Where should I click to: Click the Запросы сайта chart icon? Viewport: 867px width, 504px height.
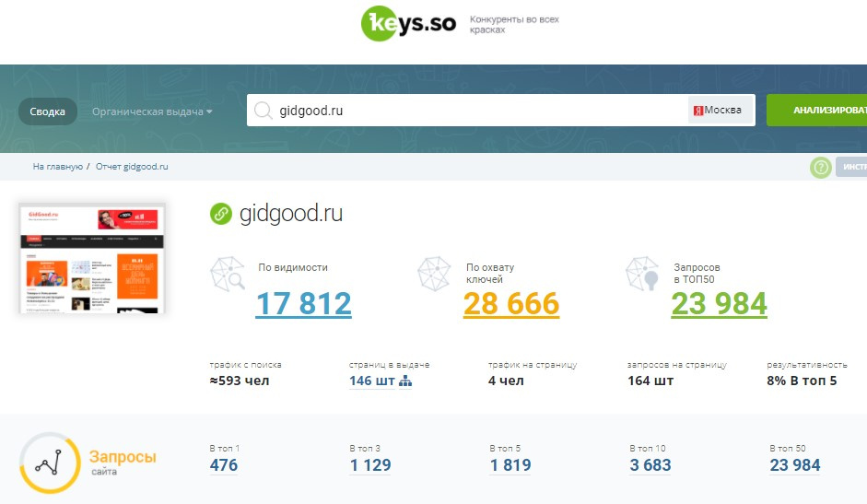50,463
